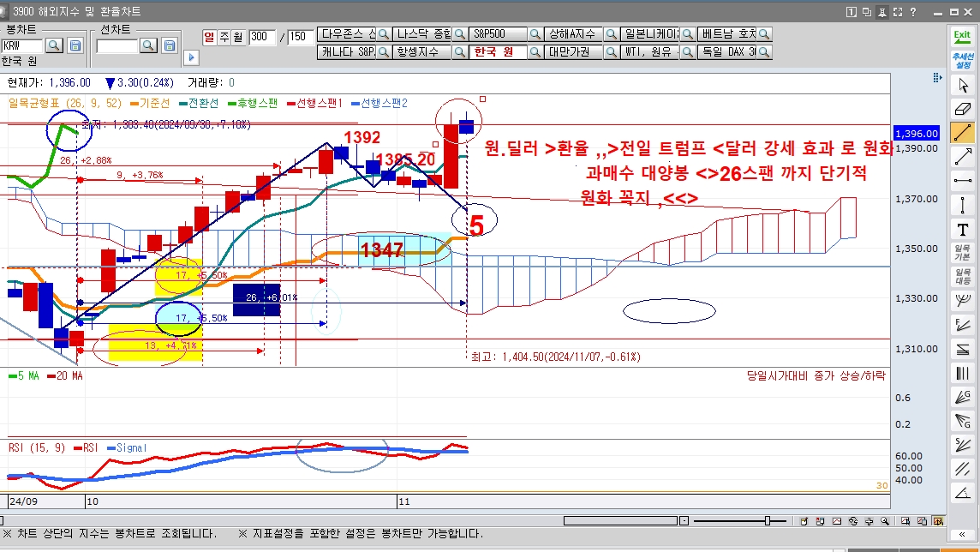The image size is (980, 552).
Task: Select the Gann fan downward tool
Action: [963, 421]
